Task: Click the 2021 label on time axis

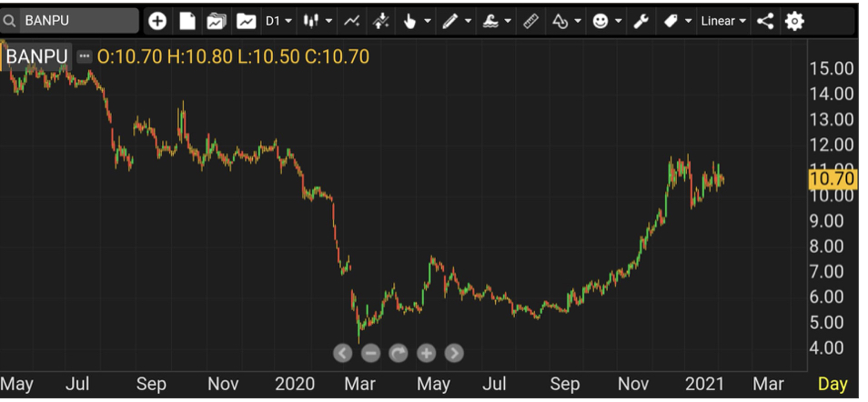Action: (704, 384)
